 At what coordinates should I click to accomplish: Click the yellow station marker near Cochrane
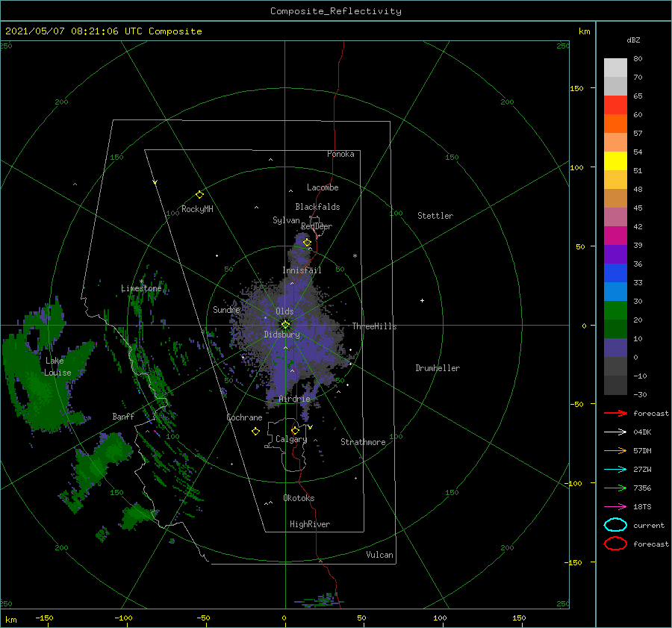click(x=255, y=432)
